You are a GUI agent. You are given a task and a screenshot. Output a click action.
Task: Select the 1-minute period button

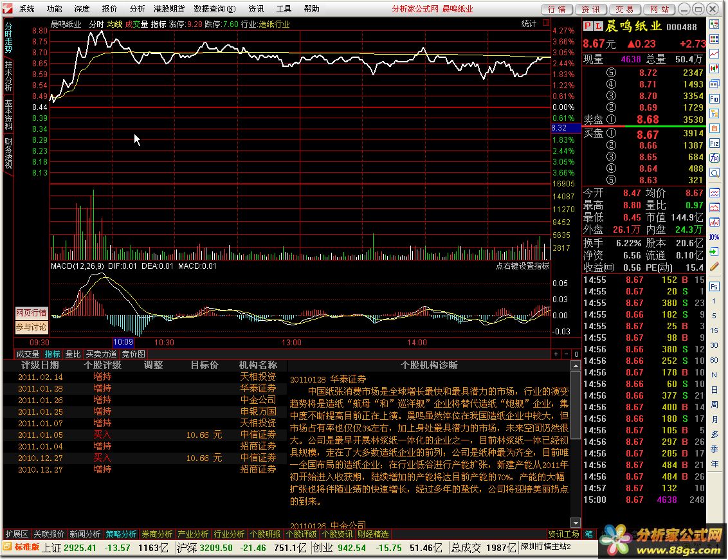coord(714,302)
